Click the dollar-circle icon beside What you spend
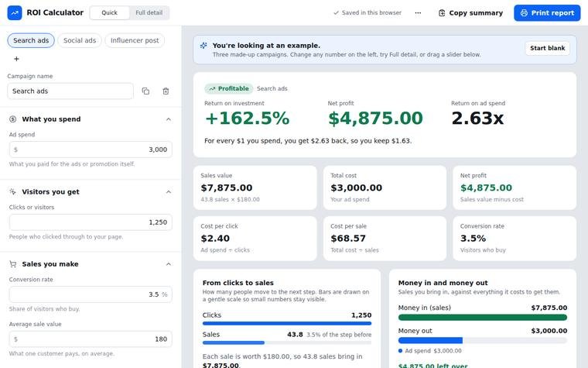 pos(12,119)
